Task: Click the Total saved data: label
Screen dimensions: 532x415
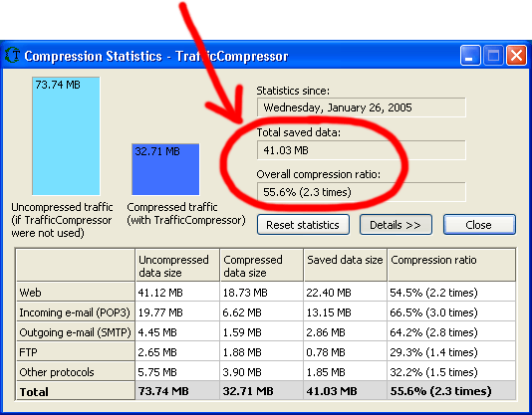Action: click(x=298, y=132)
